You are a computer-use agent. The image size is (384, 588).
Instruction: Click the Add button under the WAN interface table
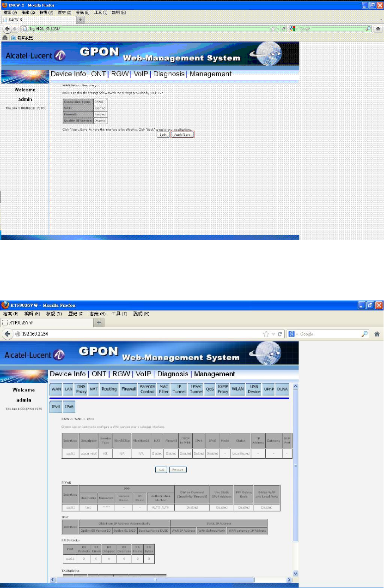(162, 469)
